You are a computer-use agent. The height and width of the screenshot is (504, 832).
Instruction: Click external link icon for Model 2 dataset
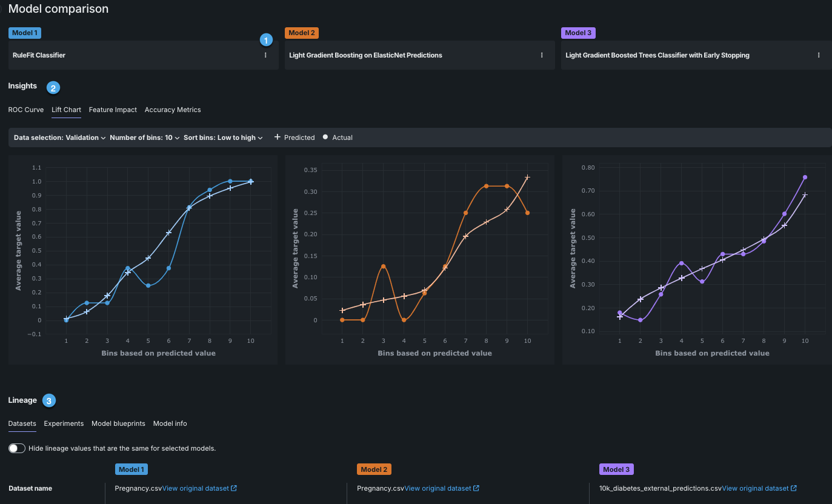(476, 488)
